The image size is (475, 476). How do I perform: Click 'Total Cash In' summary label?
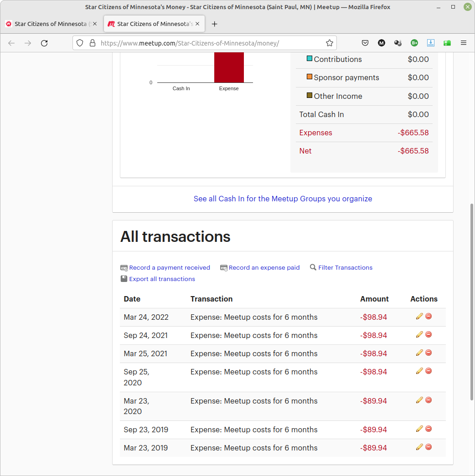coord(321,114)
